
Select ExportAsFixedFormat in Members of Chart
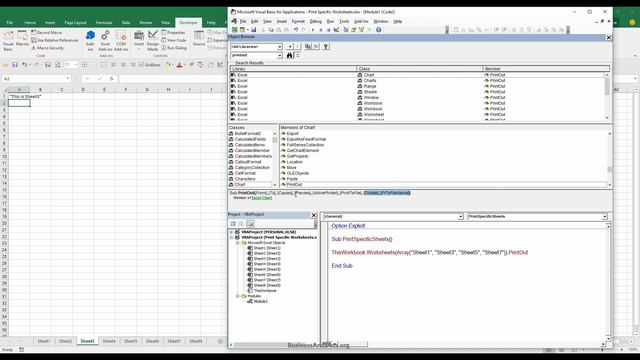tap(306, 139)
